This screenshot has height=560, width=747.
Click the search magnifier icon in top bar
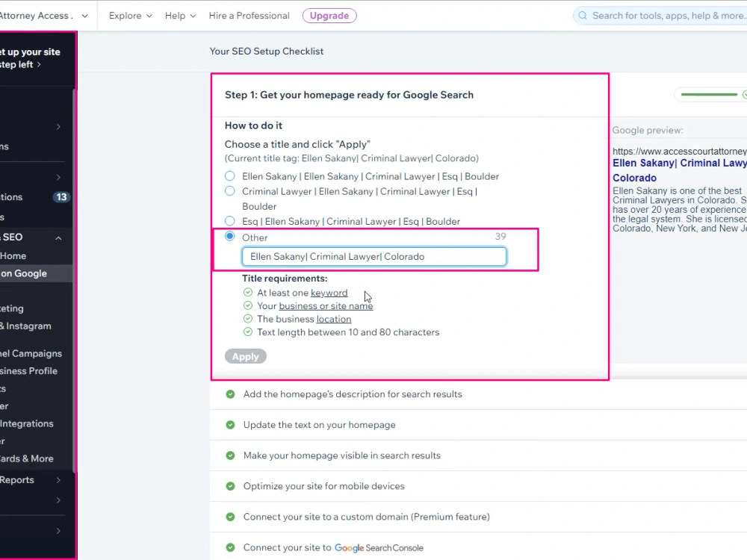[x=582, y=16]
